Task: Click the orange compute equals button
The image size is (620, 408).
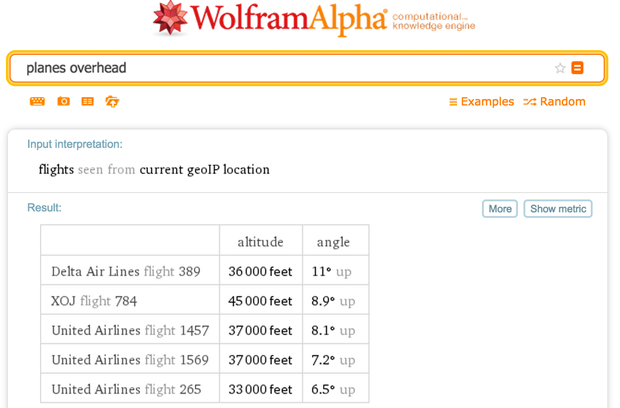Action: tap(577, 68)
